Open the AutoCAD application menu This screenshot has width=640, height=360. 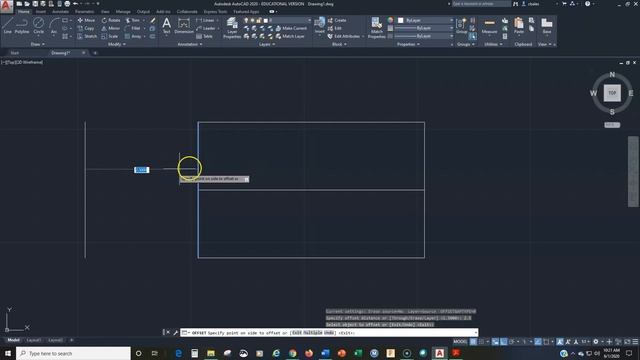6,6
